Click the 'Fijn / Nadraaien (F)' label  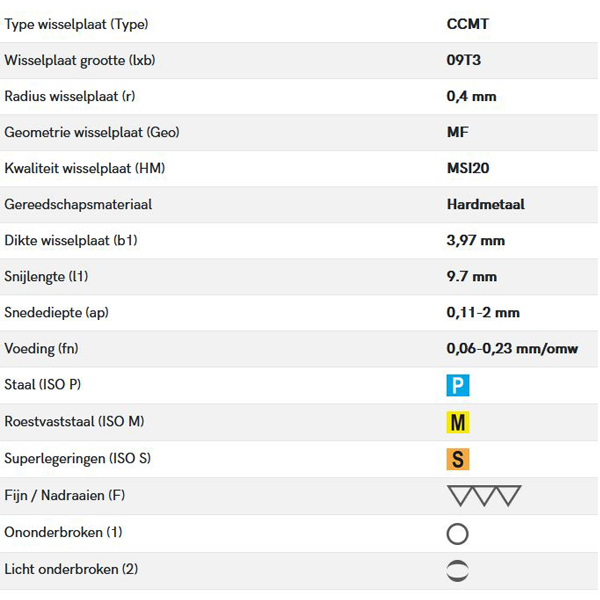(65, 495)
